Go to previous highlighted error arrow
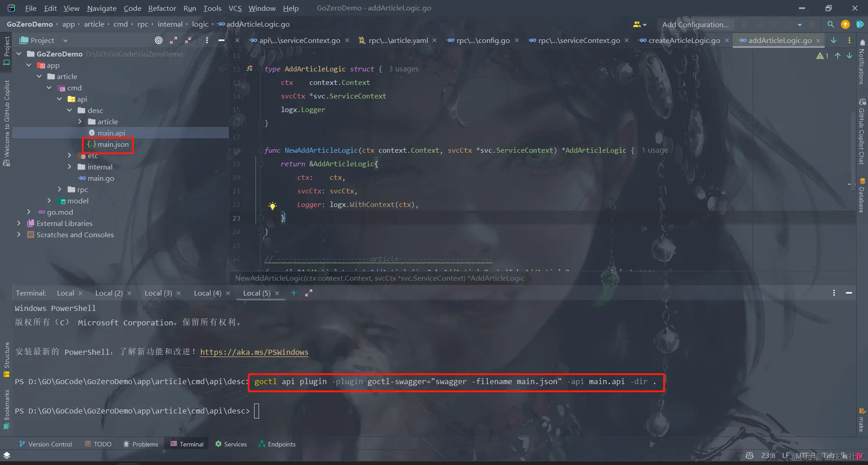This screenshot has height=465, width=868. [838, 56]
